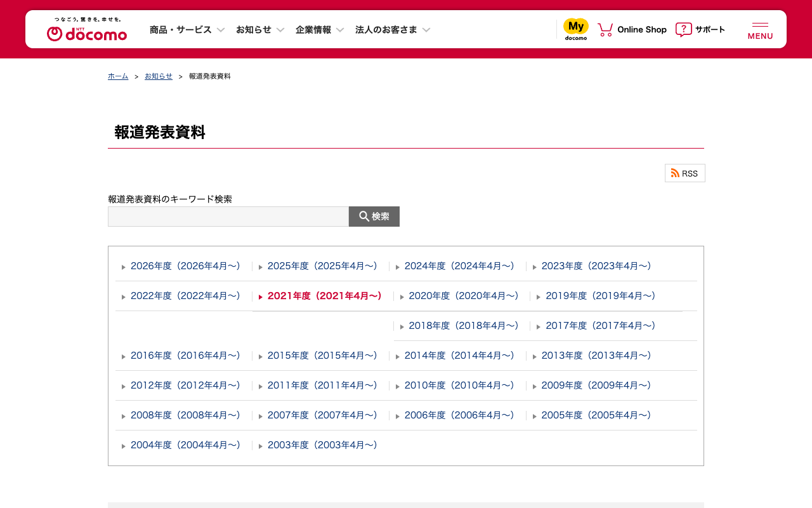Expand the お知らせ dropdown menu
Viewport: 812px width, 508px height.
[x=260, y=30]
